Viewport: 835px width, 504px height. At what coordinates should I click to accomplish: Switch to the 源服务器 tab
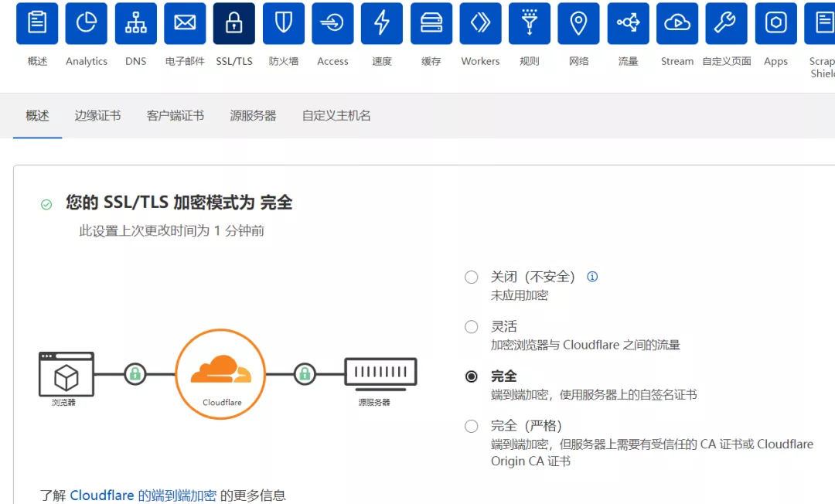point(253,116)
